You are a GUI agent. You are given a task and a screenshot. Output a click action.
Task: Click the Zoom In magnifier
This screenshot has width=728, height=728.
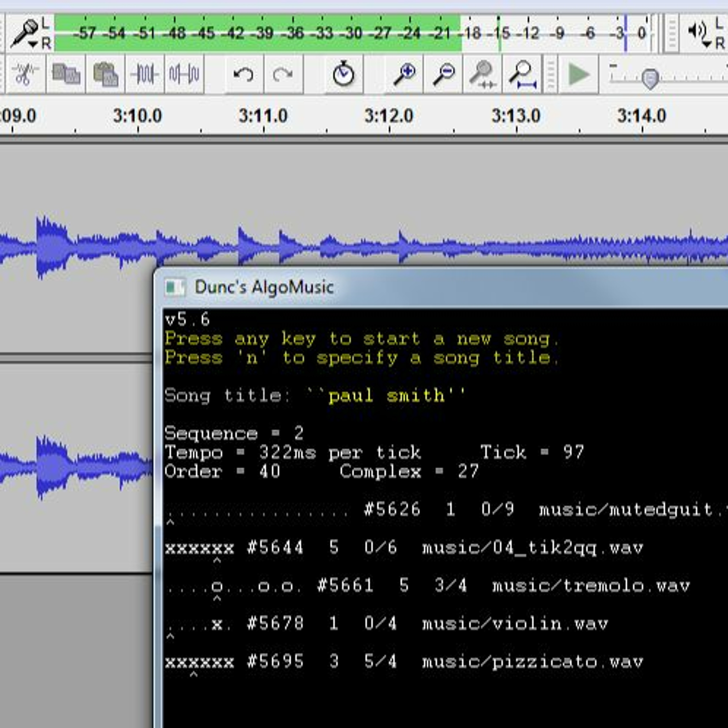click(404, 74)
